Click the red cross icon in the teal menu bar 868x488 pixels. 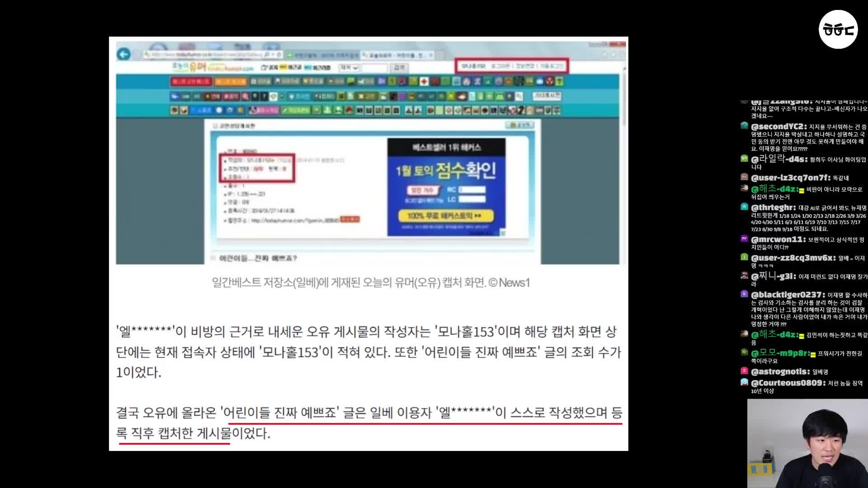[424, 81]
